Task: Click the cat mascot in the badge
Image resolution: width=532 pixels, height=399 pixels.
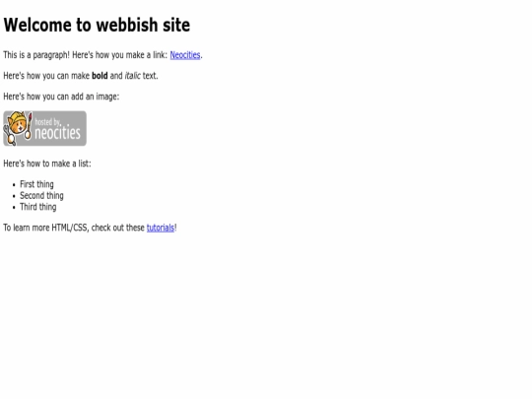Action: click(18, 128)
